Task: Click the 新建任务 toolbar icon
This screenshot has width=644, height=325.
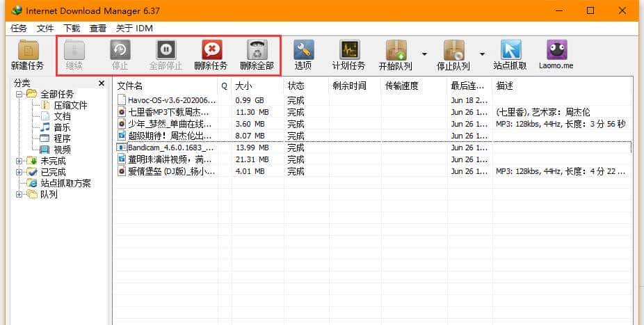Action: 28,49
